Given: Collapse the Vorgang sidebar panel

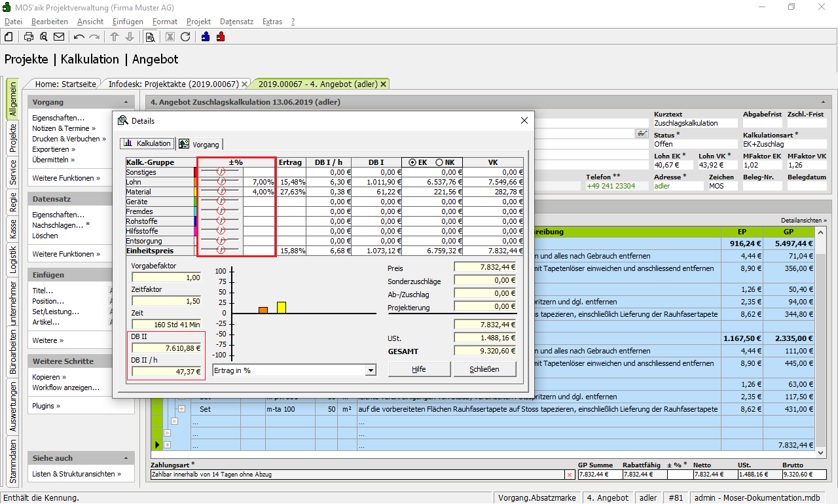Looking at the screenshot, I should [126, 103].
